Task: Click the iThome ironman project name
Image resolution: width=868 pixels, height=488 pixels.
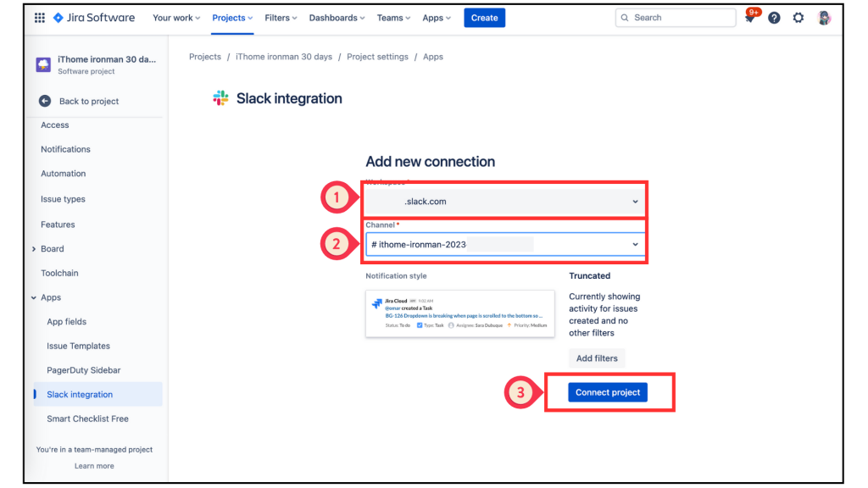Action: click(x=107, y=59)
